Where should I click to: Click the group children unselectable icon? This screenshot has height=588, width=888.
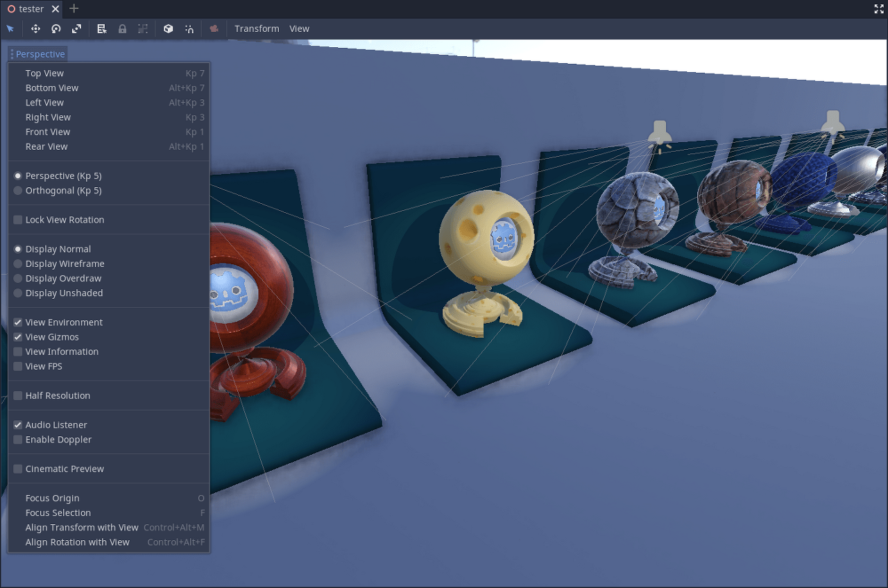pos(143,28)
